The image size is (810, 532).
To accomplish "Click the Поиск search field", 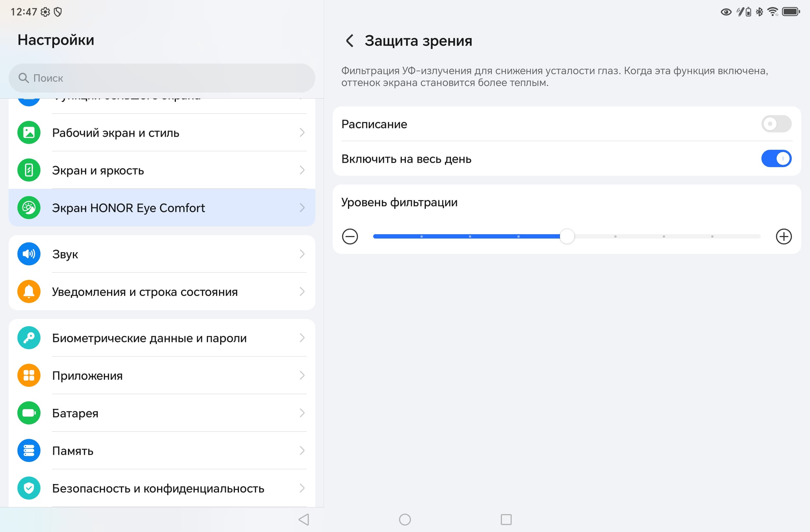I will [x=162, y=78].
